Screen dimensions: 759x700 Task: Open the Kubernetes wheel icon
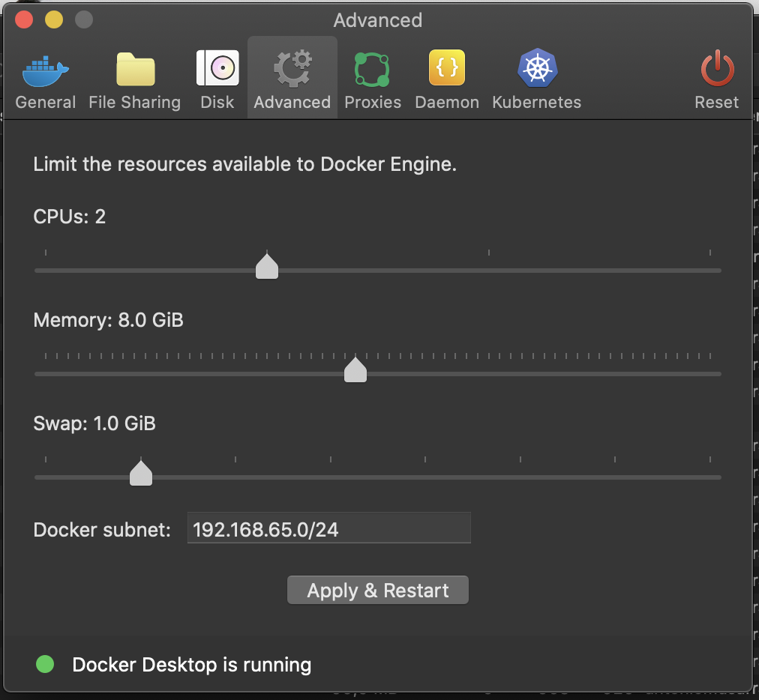[537, 67]
